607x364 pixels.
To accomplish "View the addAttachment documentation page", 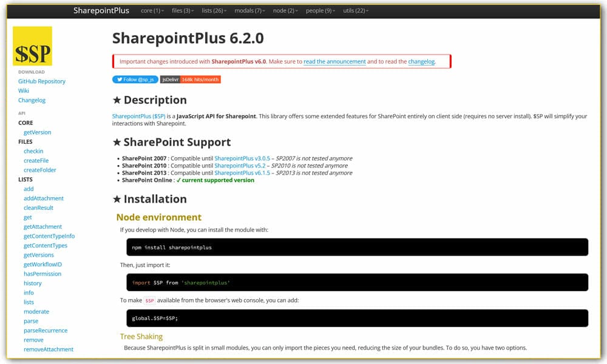I will (44, 198).
